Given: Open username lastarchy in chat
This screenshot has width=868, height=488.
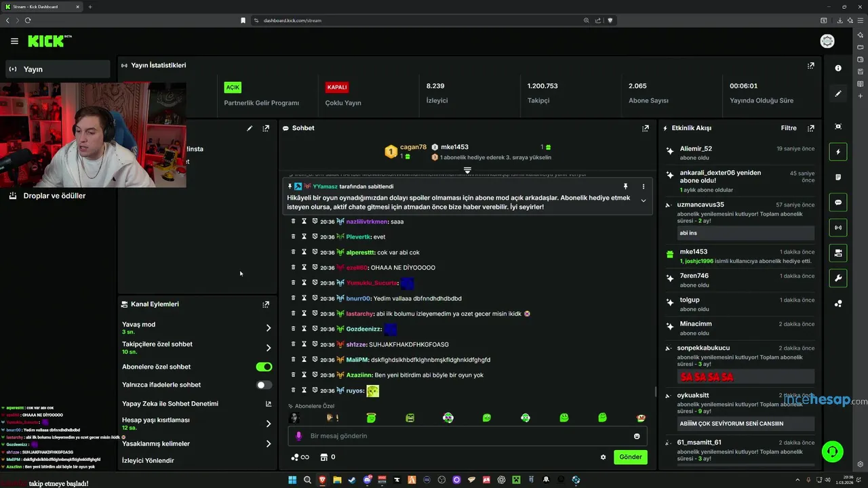Looking at the screenshot, I should tap(359, 314).
